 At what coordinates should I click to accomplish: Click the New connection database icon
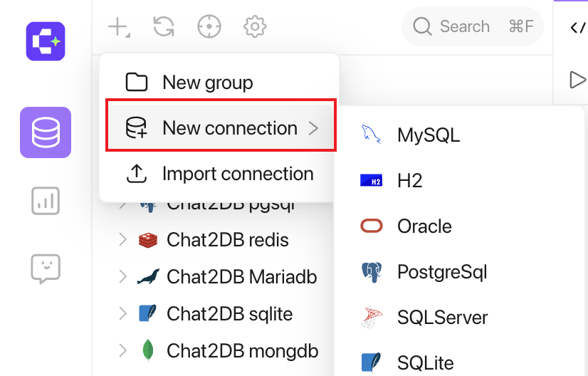(x=136, y=128)
